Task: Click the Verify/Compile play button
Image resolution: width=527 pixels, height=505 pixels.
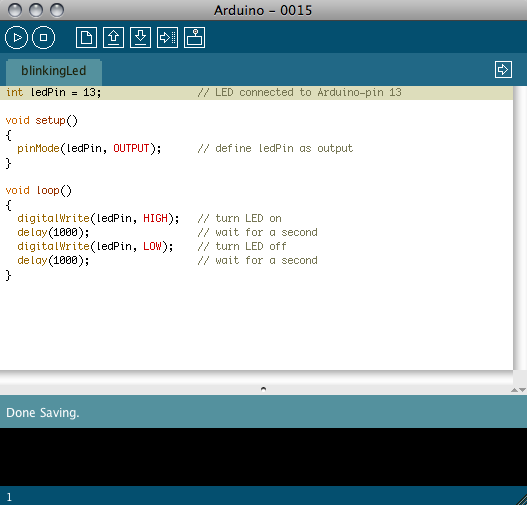Action: tap(16, 37)
